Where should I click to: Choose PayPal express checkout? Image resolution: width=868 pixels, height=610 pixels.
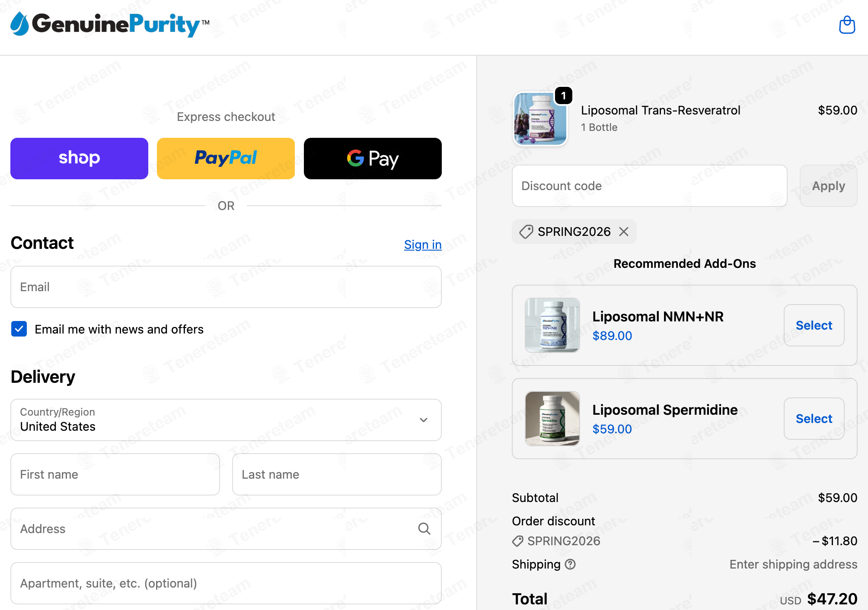pos(226,159)
